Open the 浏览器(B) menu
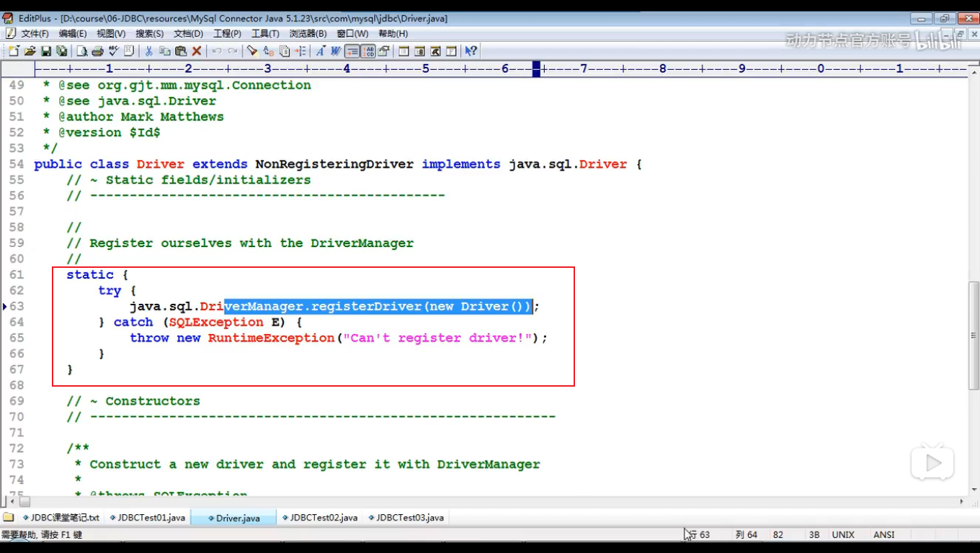Screen dimensions: 980x553 pos(308,34)
